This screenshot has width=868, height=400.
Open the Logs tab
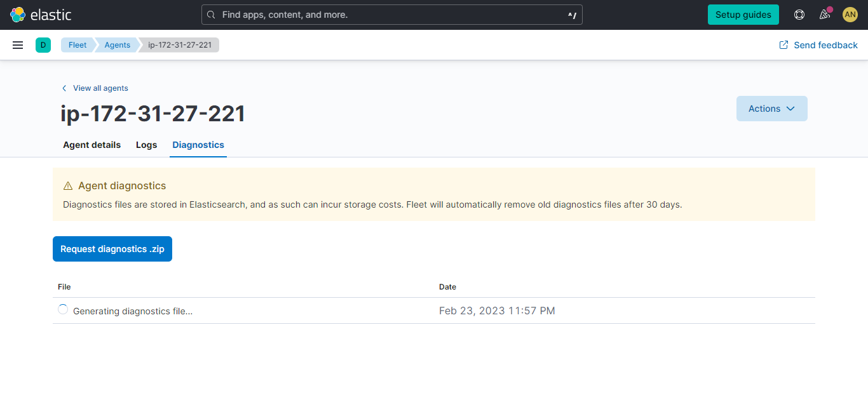click(x=146, y=145)
